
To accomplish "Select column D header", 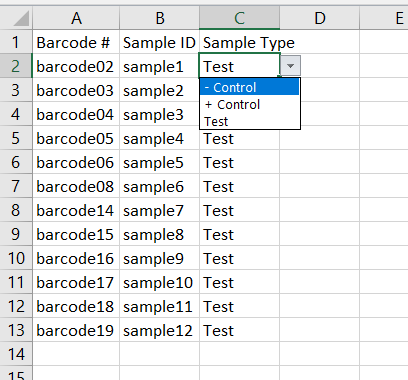I will 319,18.
